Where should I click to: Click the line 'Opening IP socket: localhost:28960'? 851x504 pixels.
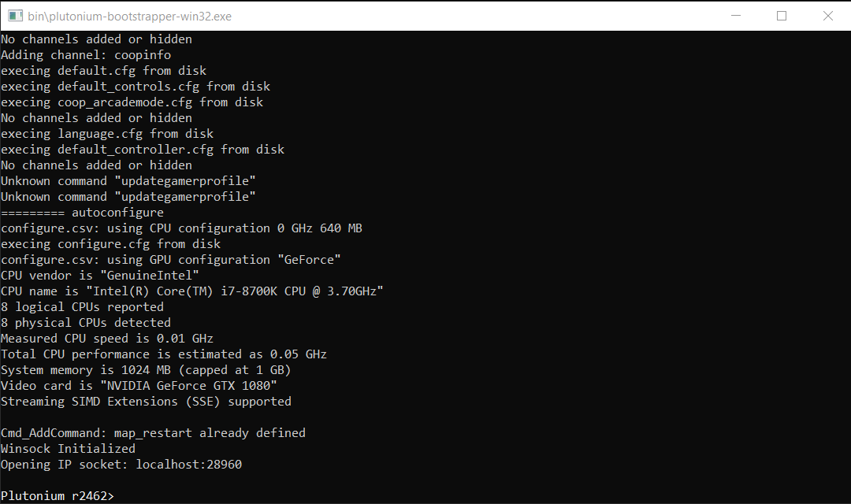121,465
